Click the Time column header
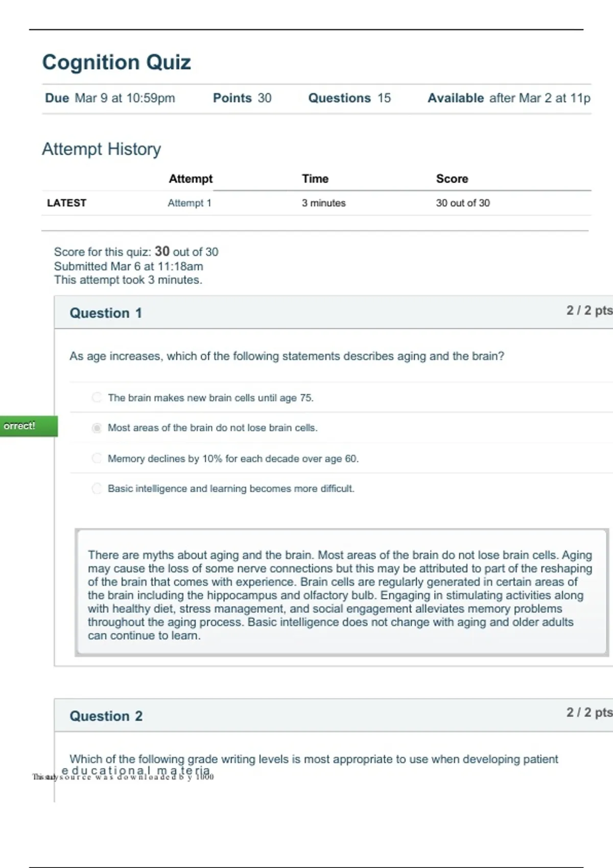This screenshot has width=613, height=868. pyautogui.click(x=315, y=179)
